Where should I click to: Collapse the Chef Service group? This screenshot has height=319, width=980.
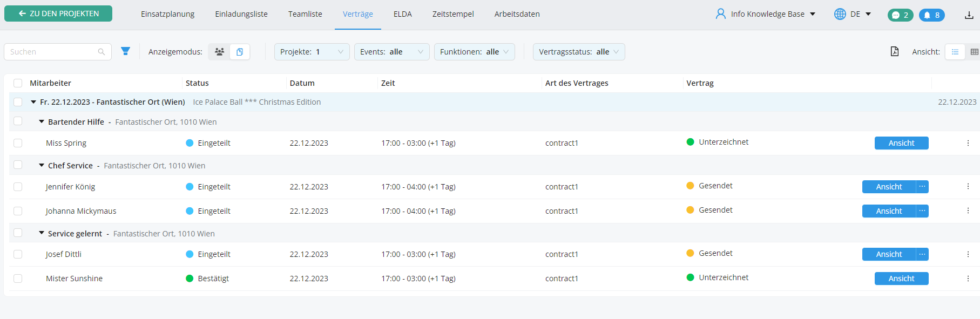pos(42,165)
